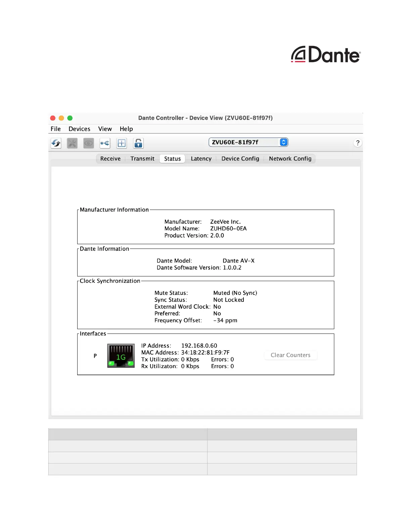Click the network routing view icon
Viewport: 411px width, 532px height.
pos(105,143)
